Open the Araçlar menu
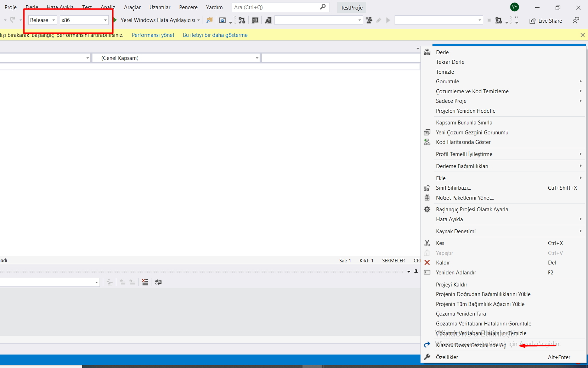The height and width of the screenshot is (368, 588). (132, 7)
